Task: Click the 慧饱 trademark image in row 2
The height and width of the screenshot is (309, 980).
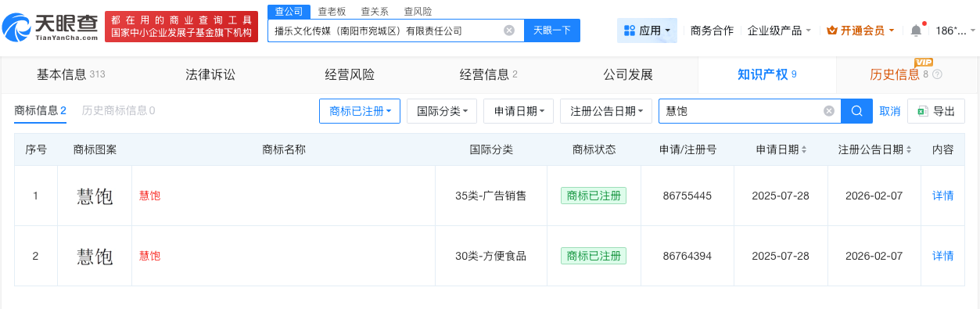Action: (95, 256)
